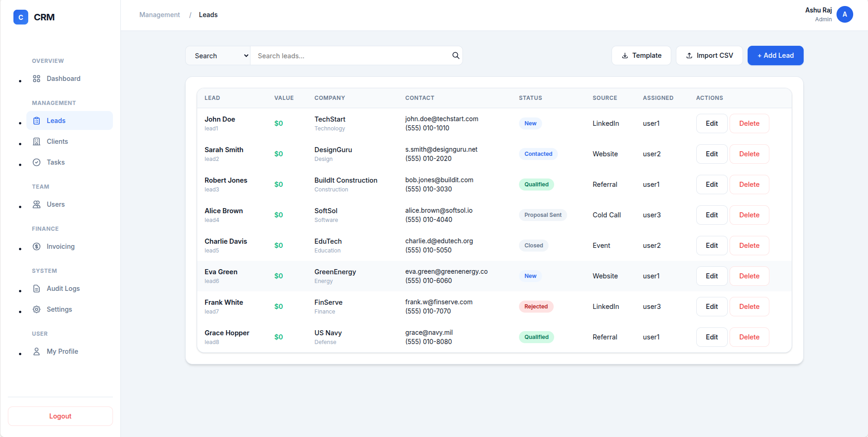Open the Dashboard via its grid icon
Viewport: 868px width, 437px height.
click(36, 79)
